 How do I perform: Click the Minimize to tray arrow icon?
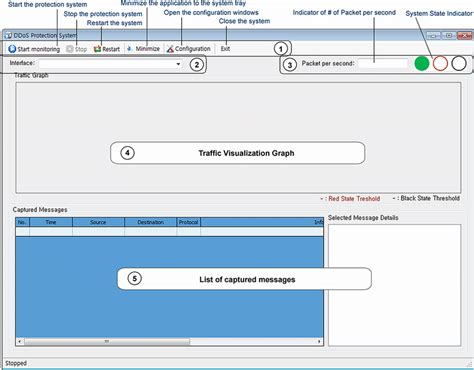click(130, 49)
